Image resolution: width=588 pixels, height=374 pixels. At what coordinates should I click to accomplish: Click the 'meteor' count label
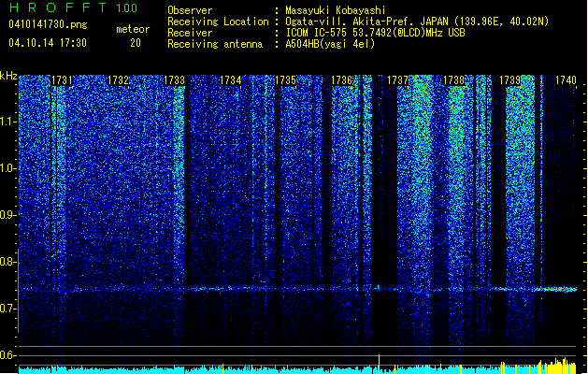(133, 29)
